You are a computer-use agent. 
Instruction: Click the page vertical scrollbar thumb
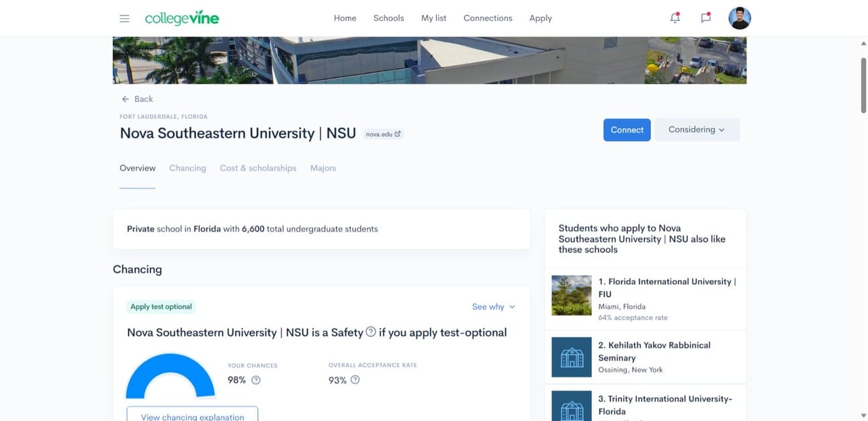863,85
